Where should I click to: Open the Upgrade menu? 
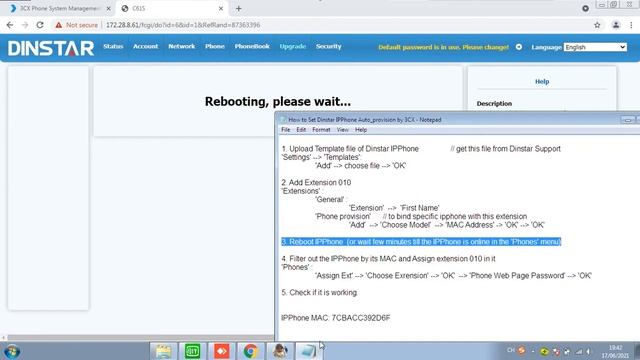coord(293,47)
